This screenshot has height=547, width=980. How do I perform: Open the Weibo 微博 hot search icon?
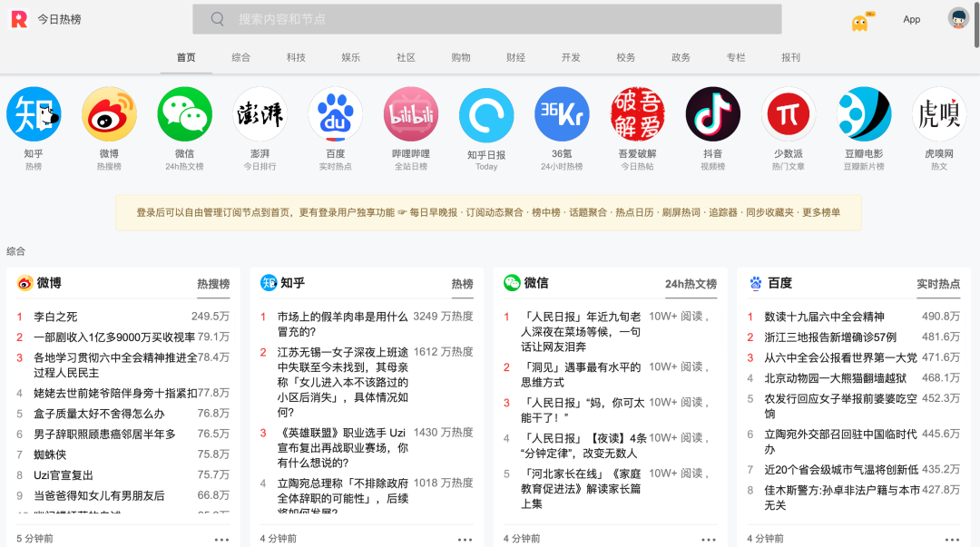tap(109, 114)
